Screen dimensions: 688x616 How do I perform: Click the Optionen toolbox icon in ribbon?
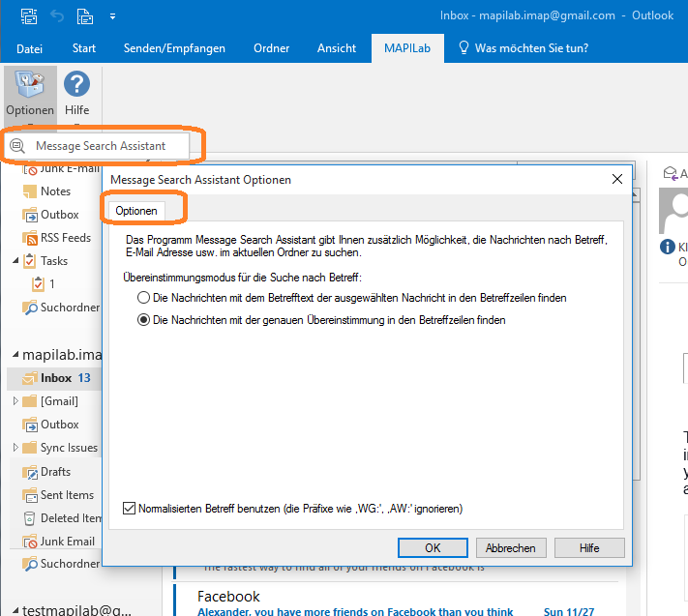[30, 84]
